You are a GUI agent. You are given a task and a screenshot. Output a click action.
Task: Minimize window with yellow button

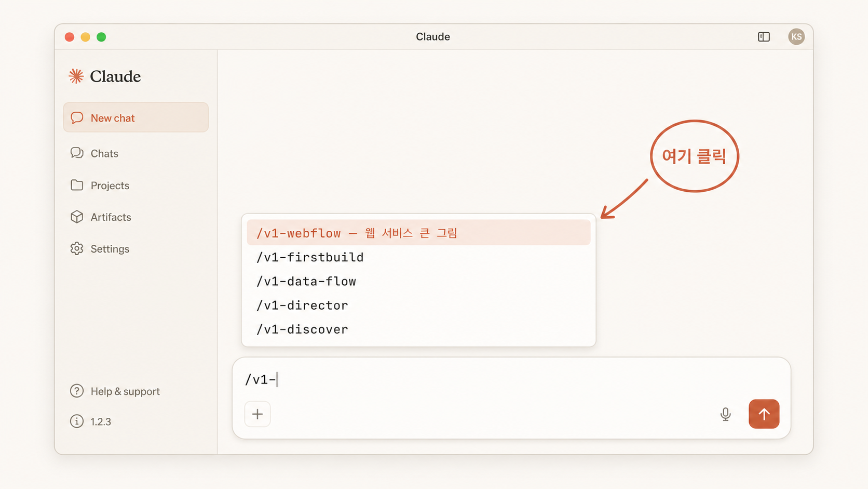[x=86, y=37]
